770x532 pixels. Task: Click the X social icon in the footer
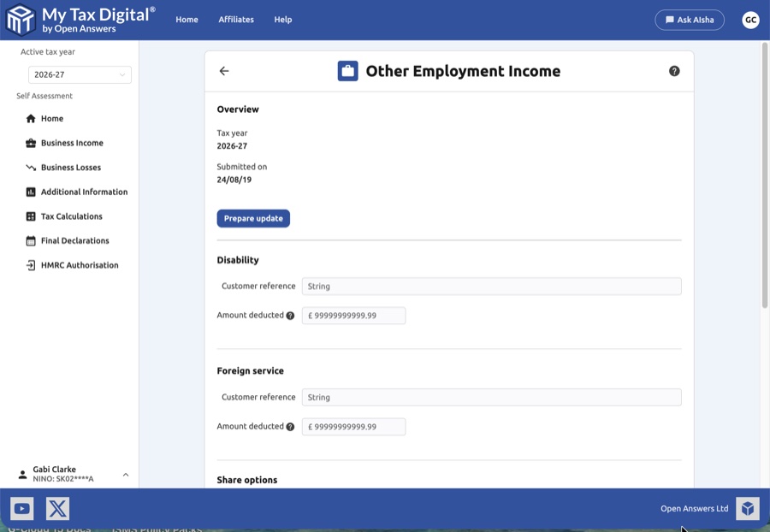click(57, 508)
